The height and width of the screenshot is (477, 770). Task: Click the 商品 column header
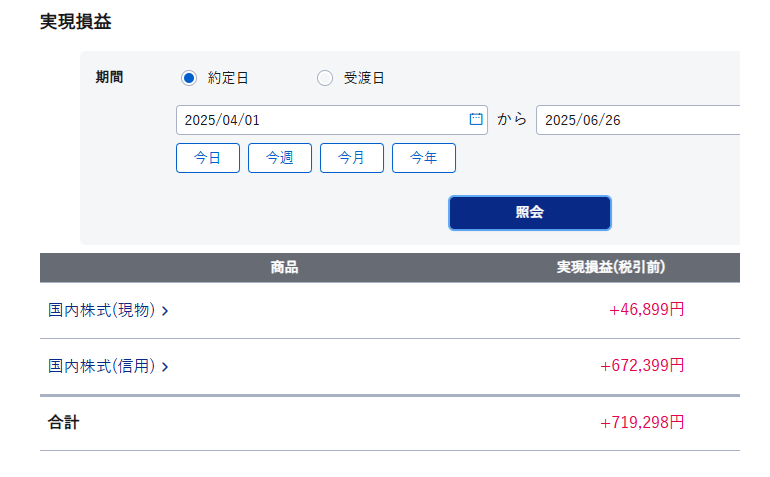click(x=284, y=267)
